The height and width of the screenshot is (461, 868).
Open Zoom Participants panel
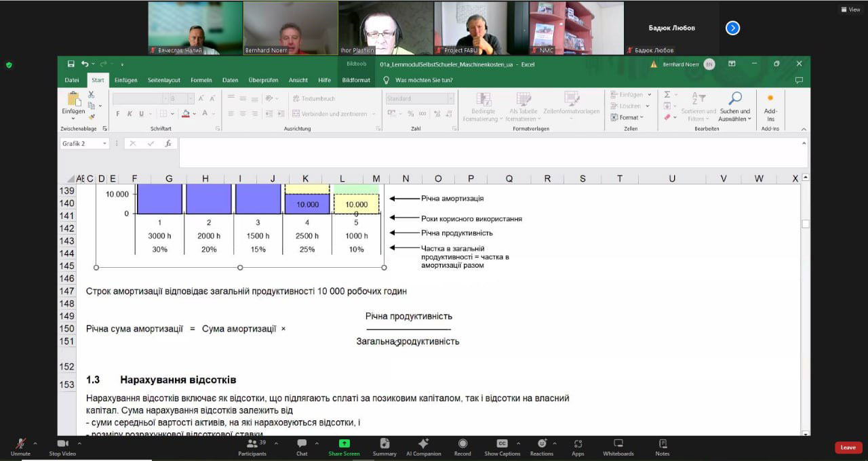click(x=252, y=447)
